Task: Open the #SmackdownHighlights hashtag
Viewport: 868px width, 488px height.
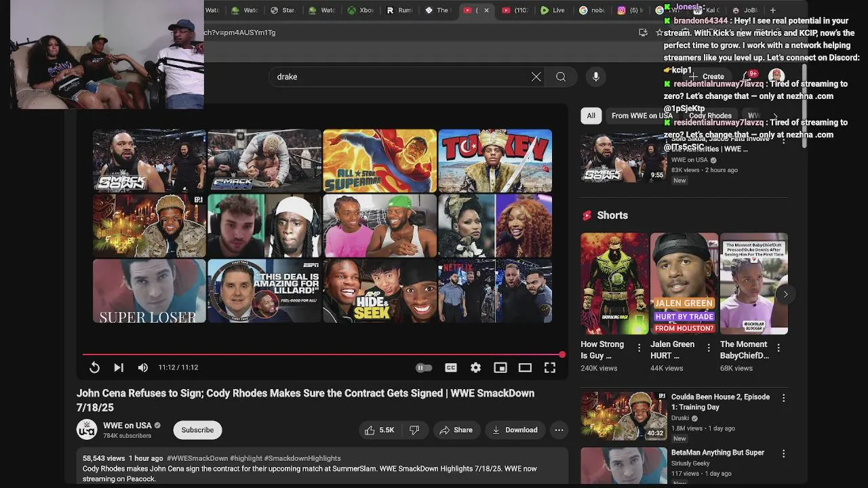Action: (302, 458)
